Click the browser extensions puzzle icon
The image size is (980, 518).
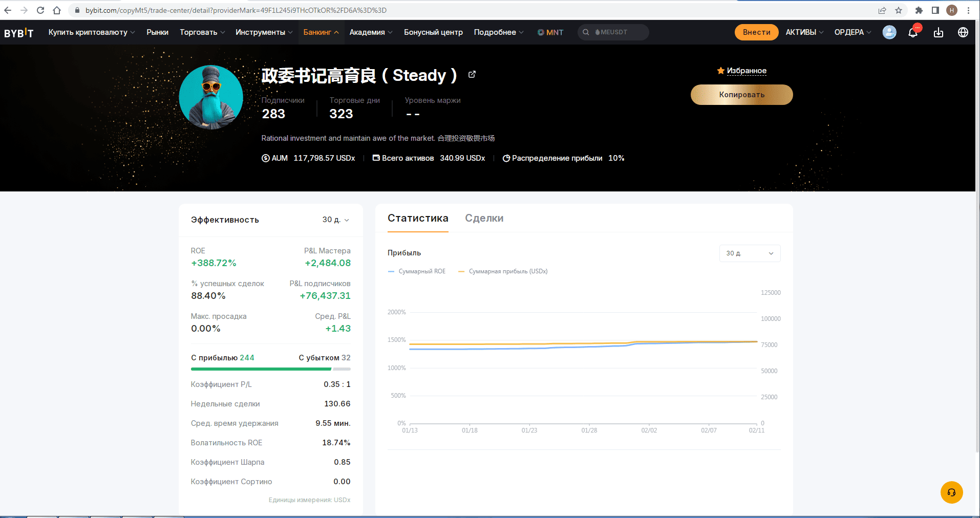919,10
